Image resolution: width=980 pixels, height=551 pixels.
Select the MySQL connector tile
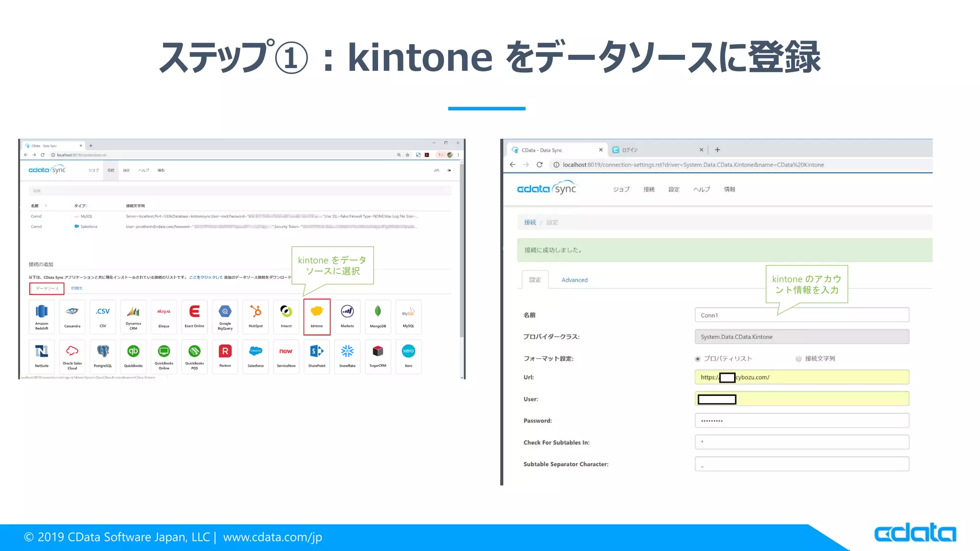409,317
